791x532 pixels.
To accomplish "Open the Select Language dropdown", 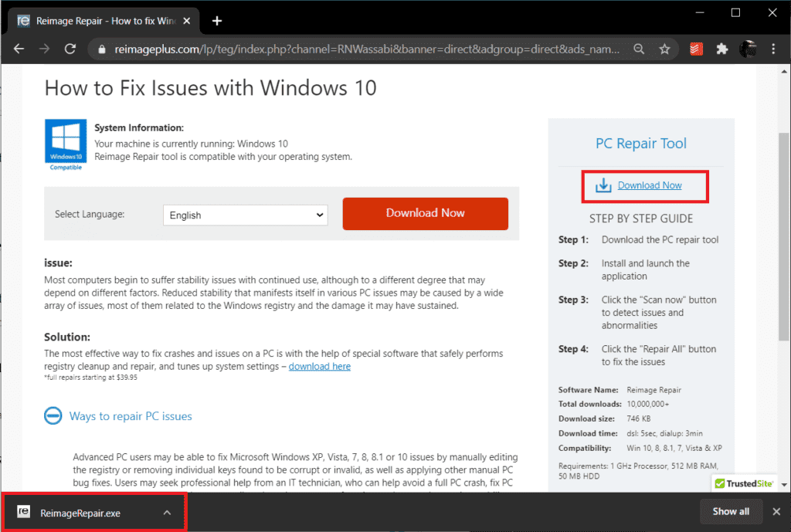I will point(246,215).
